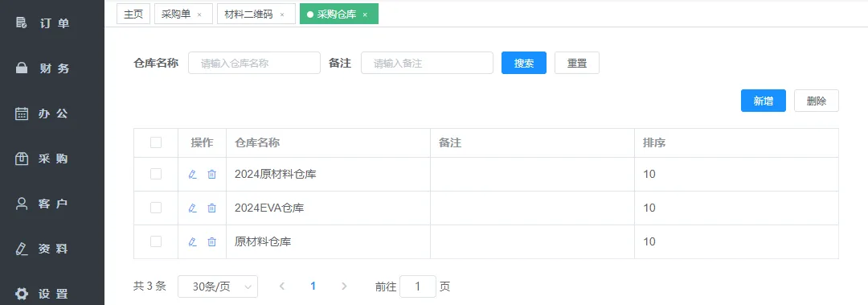Open the 采购 box icon in sidebar

[x=21, y=159]
